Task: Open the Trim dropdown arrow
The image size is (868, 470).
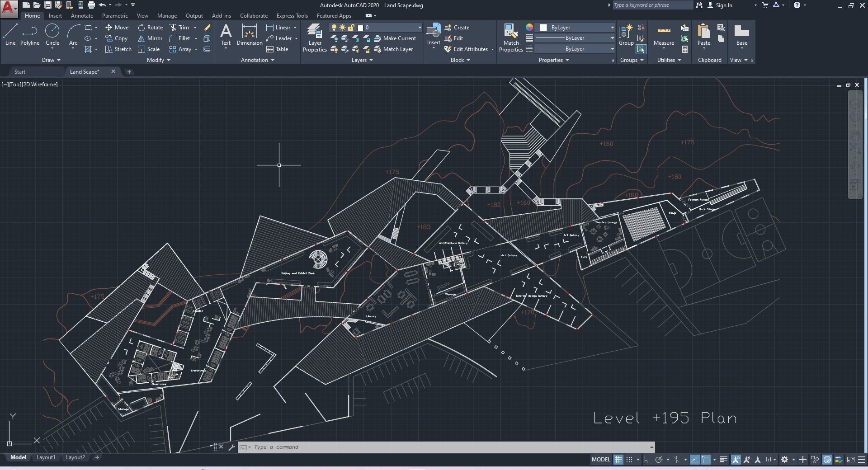Action: [x=195, y=28]
